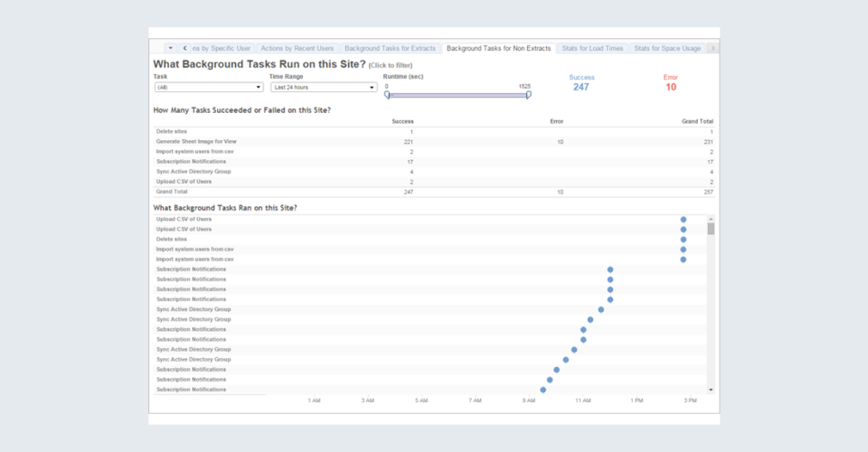Select Generate Sheet Image for View row
Viewport: 868px width, 452px height.
click(x=196, y=142)
